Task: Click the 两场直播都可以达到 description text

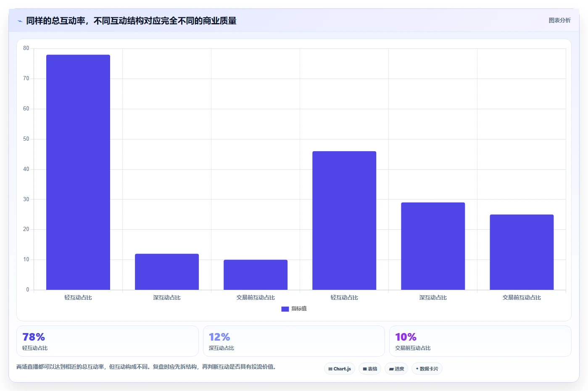Action: click(x=146, y=367)
